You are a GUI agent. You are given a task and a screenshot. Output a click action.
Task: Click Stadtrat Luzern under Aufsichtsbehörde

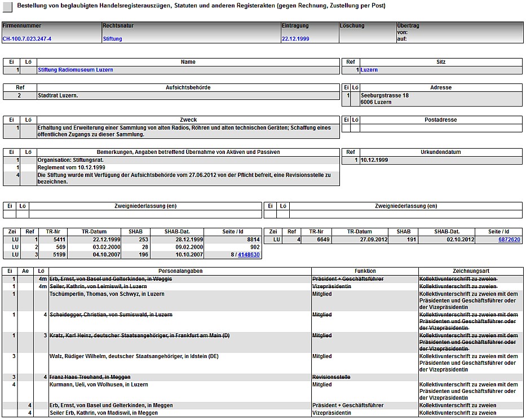click(x=58, y=96)
